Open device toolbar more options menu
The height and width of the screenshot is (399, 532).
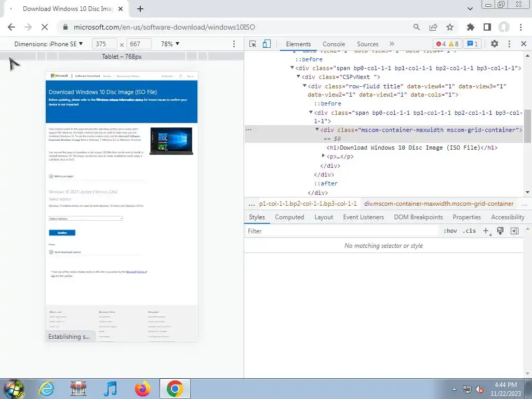pos(234,44)
